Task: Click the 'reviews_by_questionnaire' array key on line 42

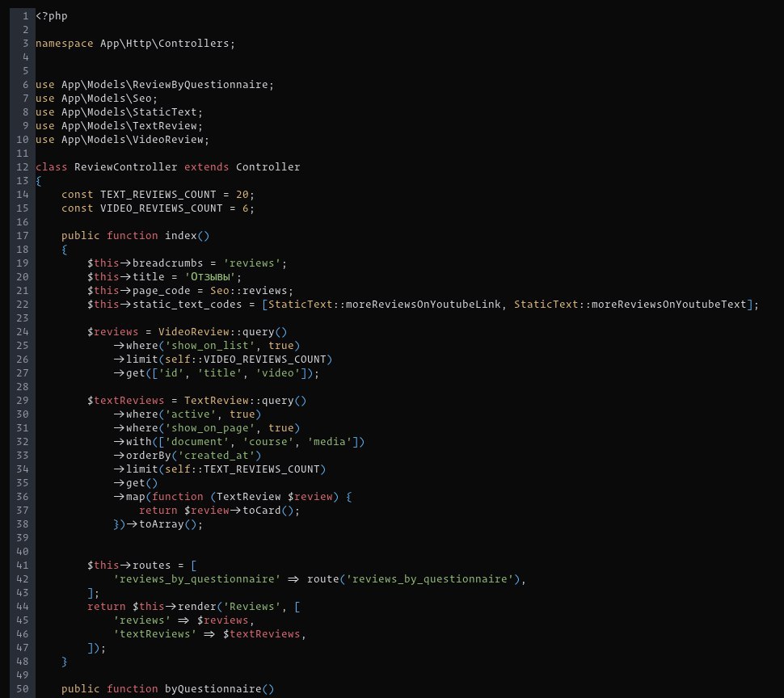Action: [197, 579]
